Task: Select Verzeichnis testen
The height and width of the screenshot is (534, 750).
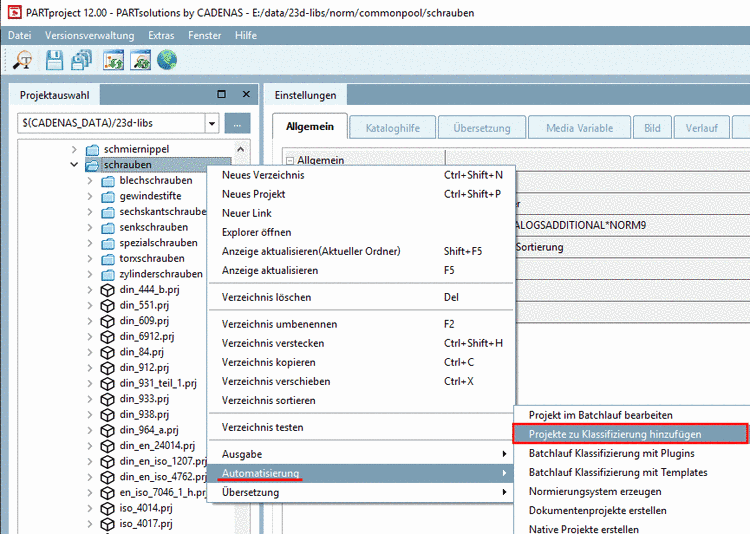Action: pyautogui.click(x=362, y=427)
